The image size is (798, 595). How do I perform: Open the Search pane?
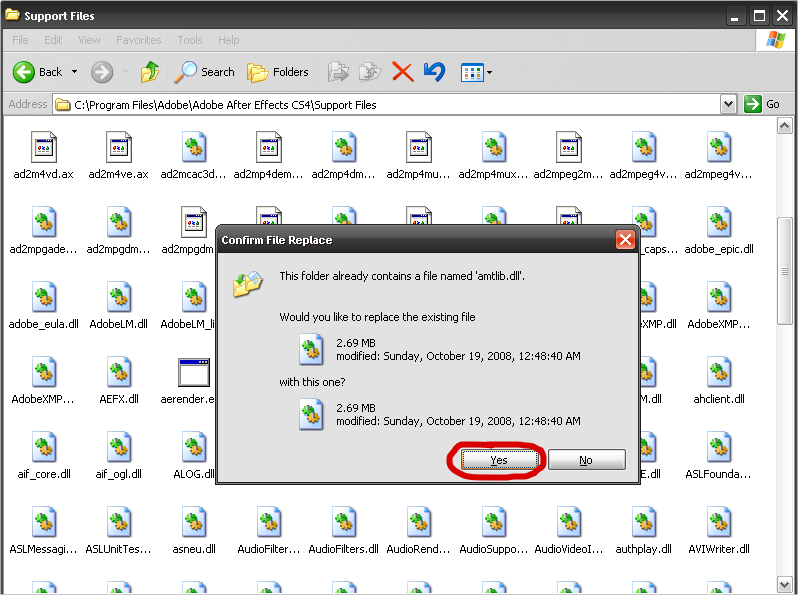(204, 72)
